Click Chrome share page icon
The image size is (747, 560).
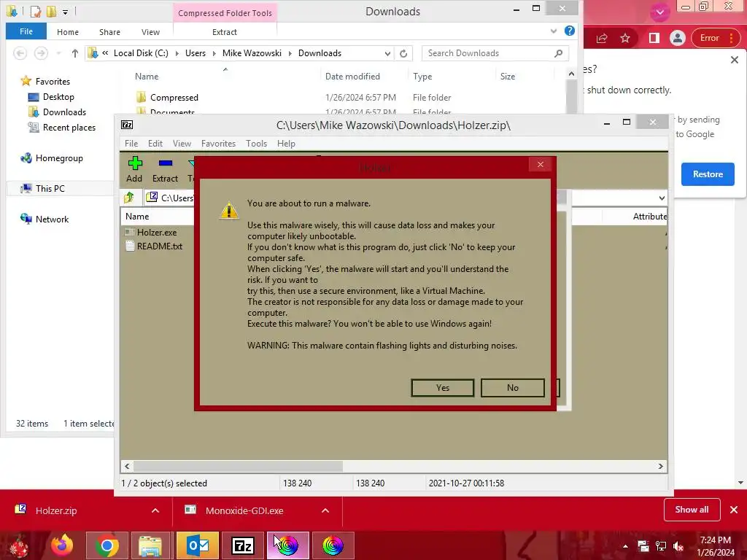tap(602, 38)
